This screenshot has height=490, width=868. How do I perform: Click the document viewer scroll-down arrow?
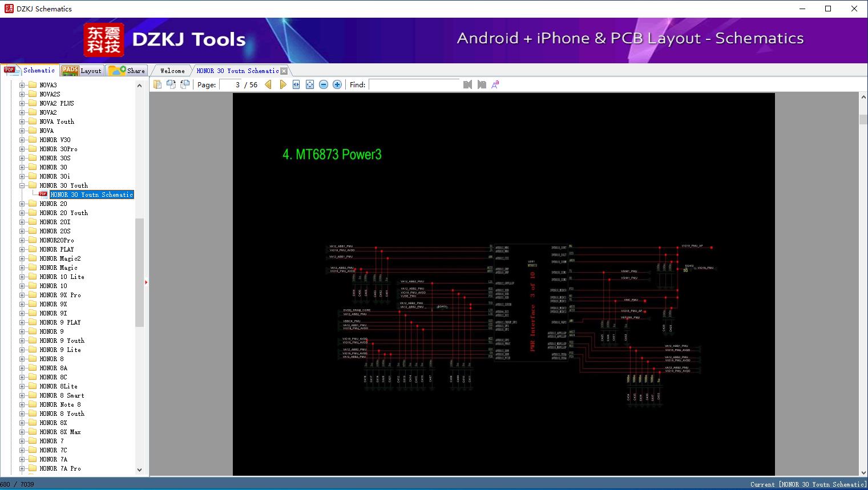[863, 472]
